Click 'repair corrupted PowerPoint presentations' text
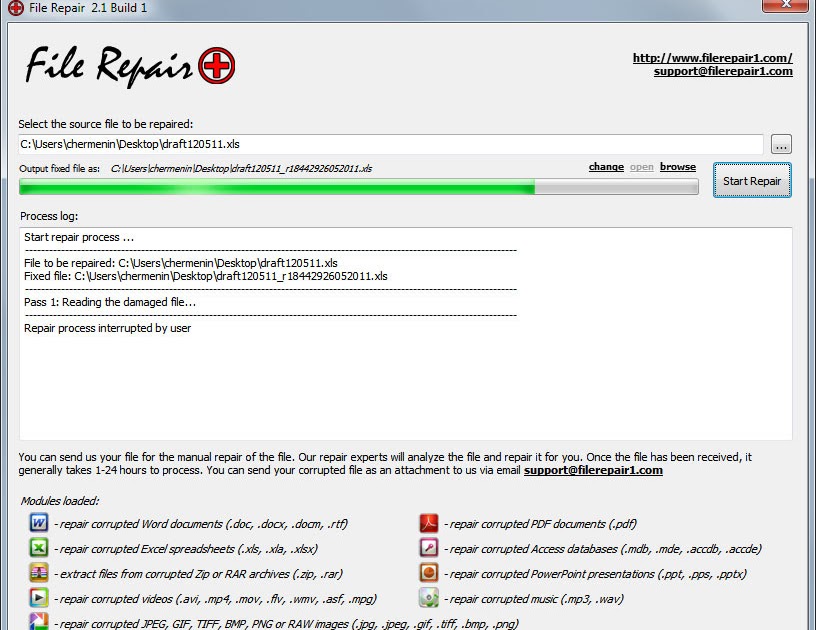 tap(596, 574)
